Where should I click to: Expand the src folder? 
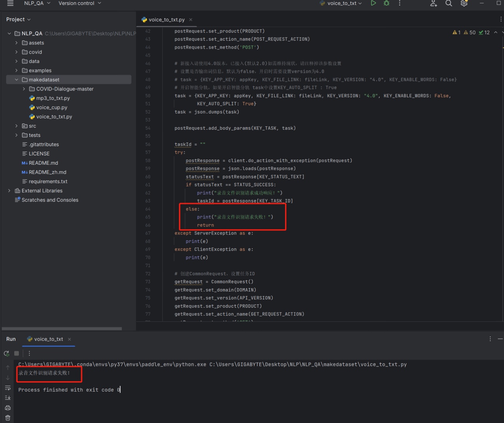17,126
